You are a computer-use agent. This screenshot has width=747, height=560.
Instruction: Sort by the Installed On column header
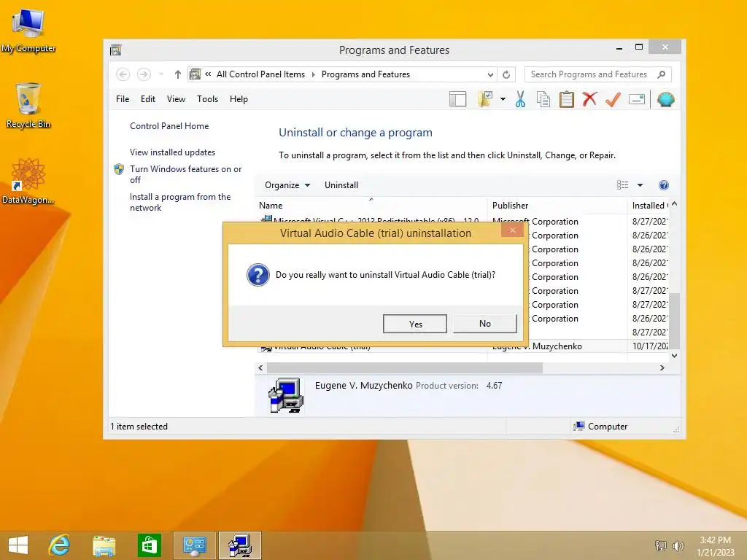648,206
